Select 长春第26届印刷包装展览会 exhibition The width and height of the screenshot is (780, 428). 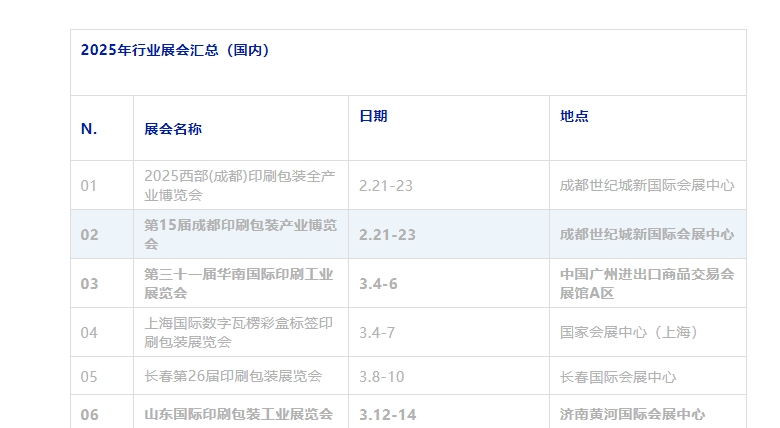pyautogui.click(x=233, y=377)
